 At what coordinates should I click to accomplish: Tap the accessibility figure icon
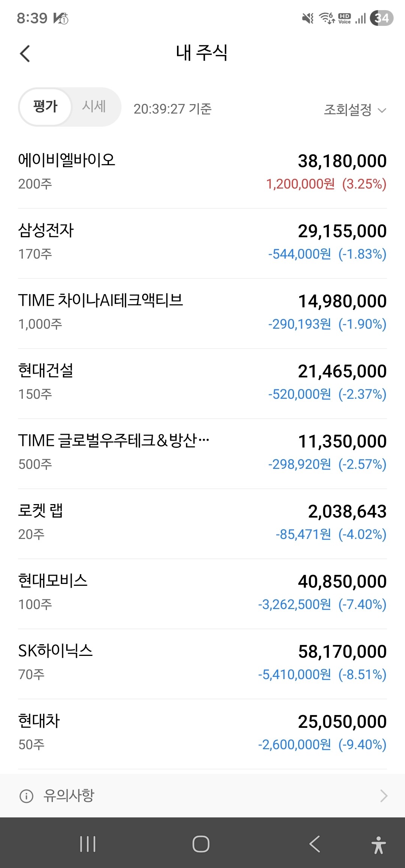pyautogui.click(x=378, y=845)
